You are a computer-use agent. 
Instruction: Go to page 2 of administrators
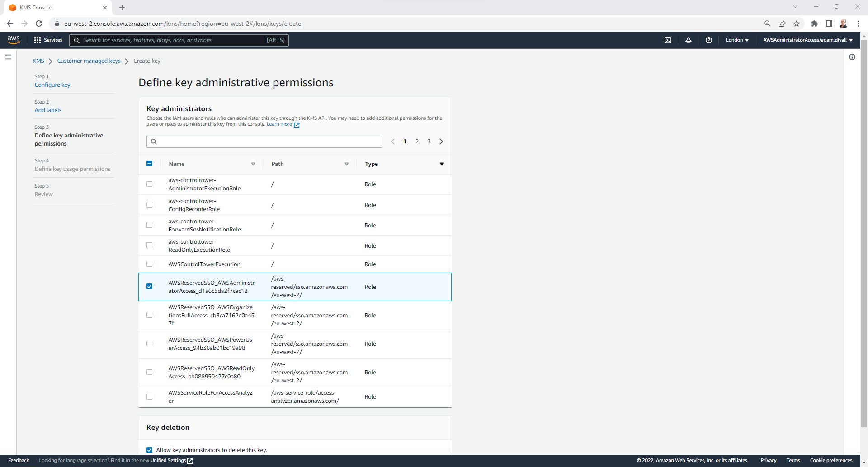tap(417, 142)
